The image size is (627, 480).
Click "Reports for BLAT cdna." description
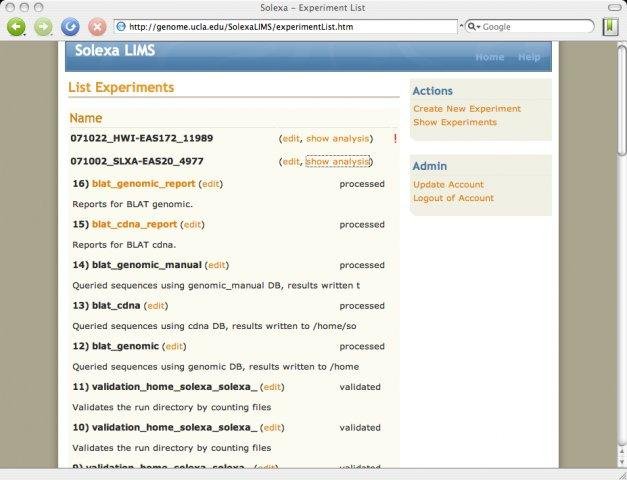point(124,245)
